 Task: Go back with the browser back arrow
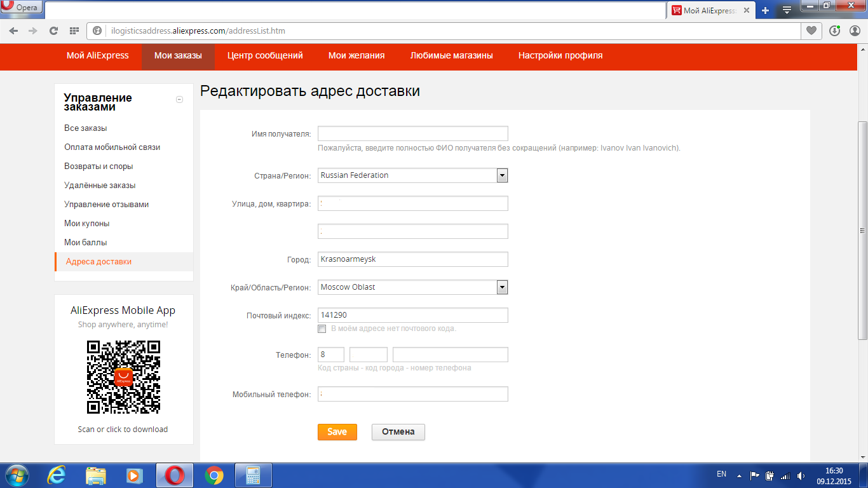click(x=14, y=30)
